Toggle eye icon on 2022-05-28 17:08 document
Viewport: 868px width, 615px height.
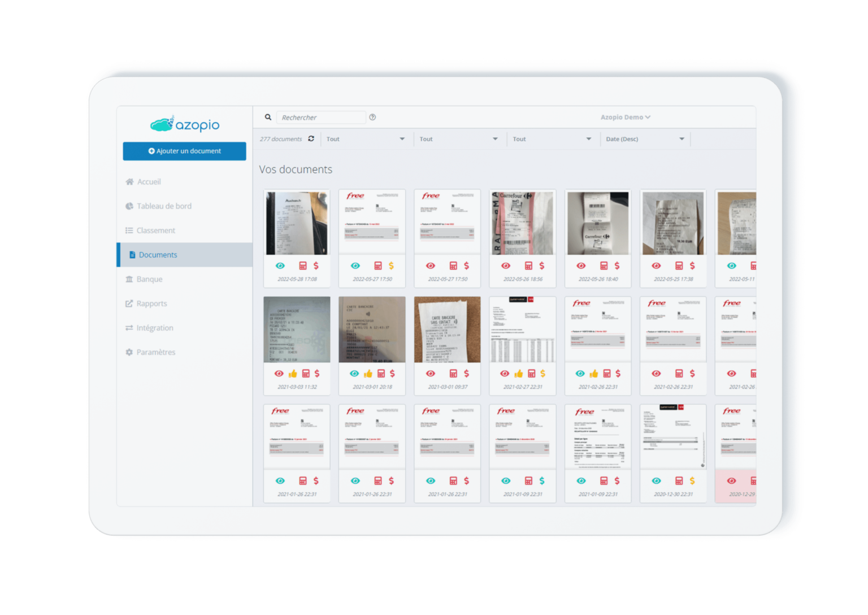point(280,266)
